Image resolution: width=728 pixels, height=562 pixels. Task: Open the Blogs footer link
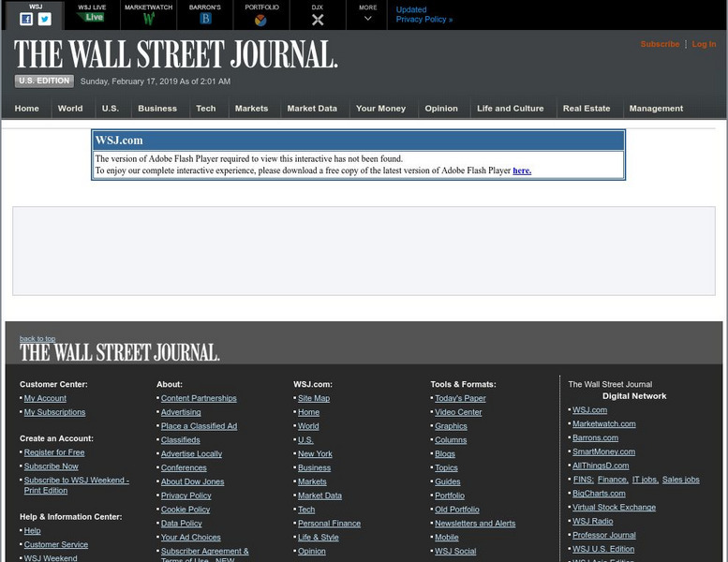point(445,454)
